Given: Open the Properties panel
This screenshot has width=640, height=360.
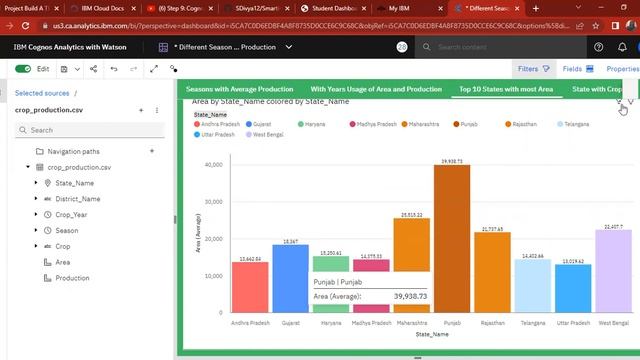Looking at the screenshot, I should 622,69.
